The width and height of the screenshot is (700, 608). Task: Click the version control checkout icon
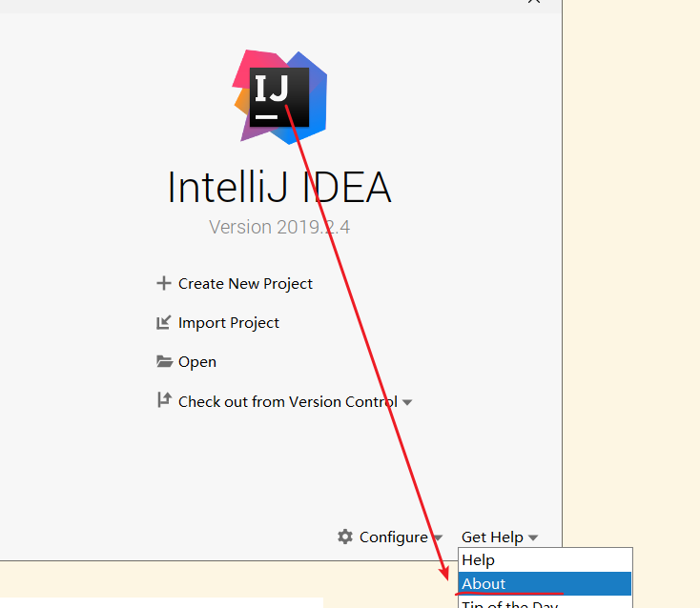(164, 400)
